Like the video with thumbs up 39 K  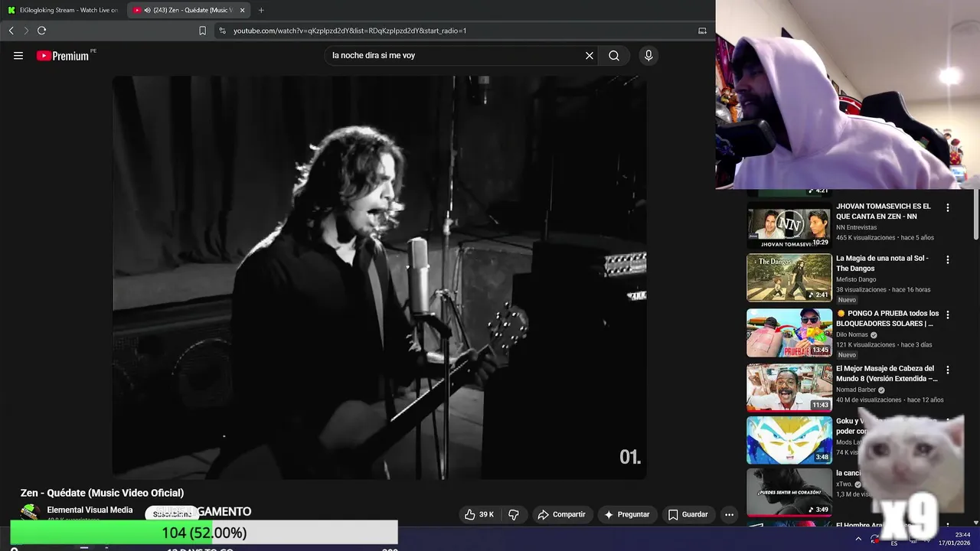479,514
